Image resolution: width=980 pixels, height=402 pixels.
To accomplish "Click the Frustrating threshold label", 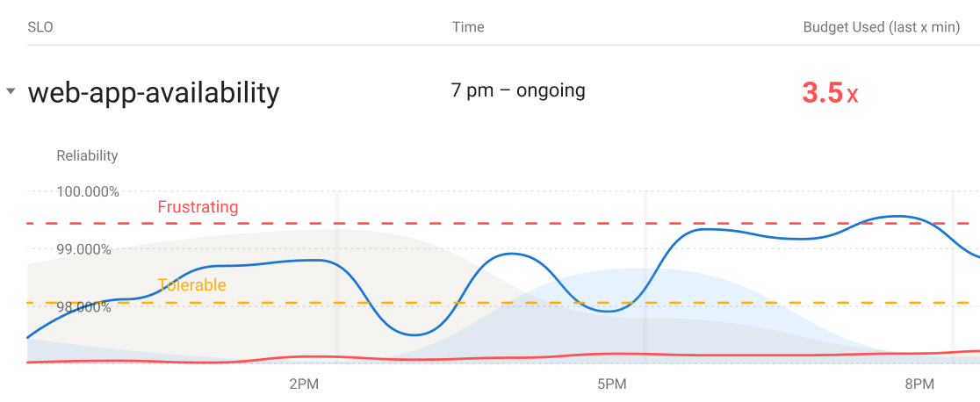I will click(198, 207).
